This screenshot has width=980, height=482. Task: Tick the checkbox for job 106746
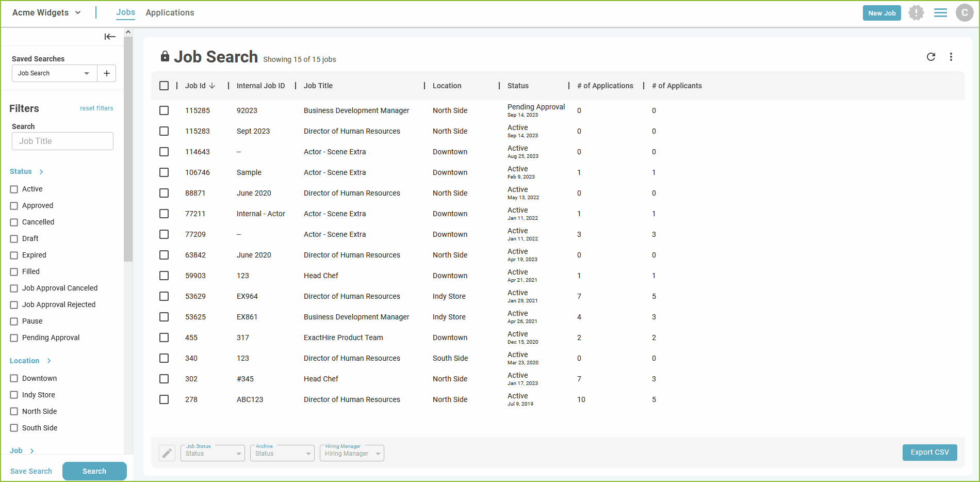[x=164, y=172]
